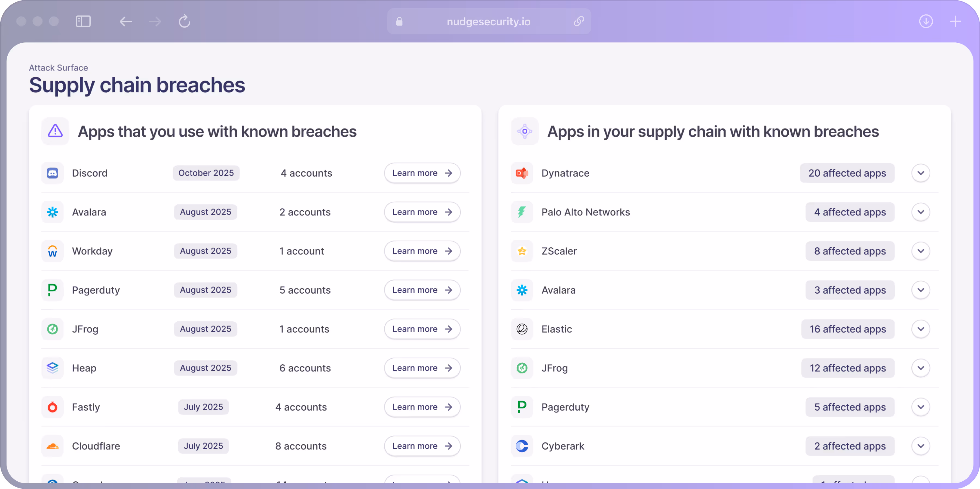Expand the Cyberark row chevron
Viewport: 980px width, 489px height.
point(921,446)
